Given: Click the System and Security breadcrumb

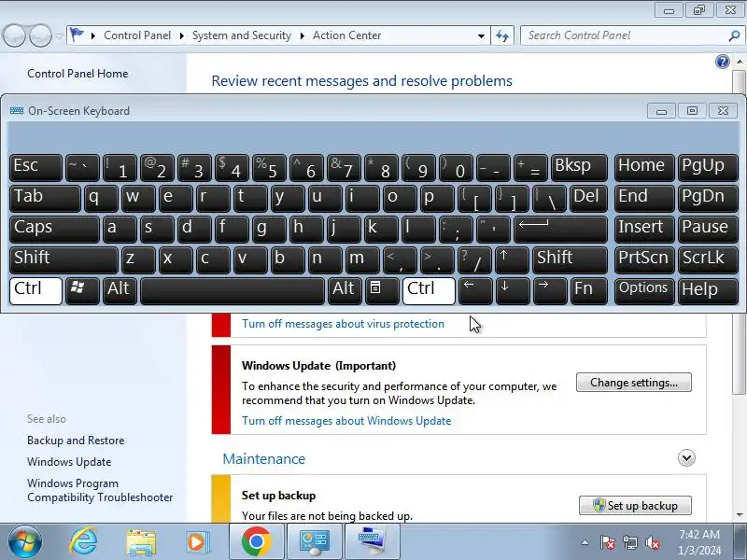Looking at the screenshot, I should tap(242, 35).
